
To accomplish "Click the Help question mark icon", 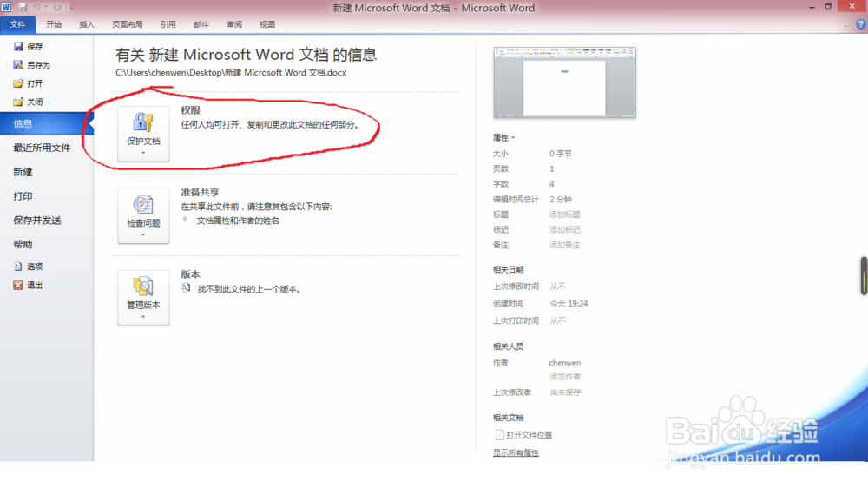I will click(x=861, y=24).
